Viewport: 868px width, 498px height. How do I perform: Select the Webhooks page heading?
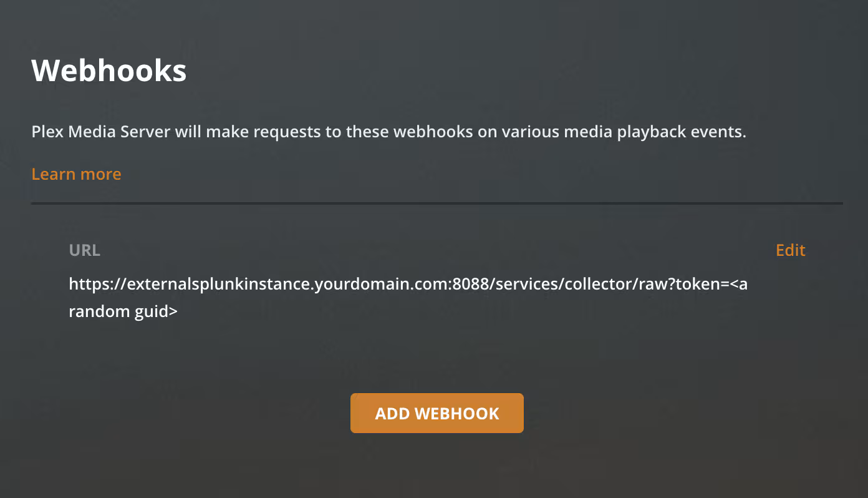(x=109, y=71)
